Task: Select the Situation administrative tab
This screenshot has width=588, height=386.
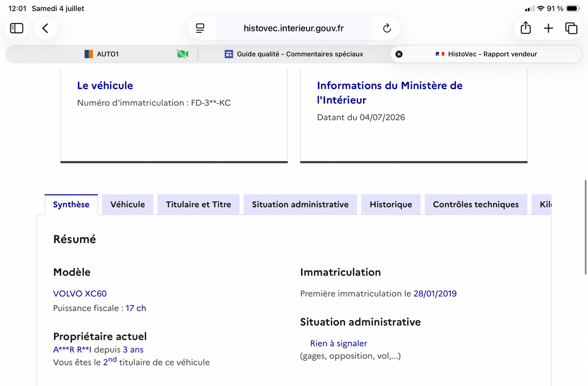Action: tap(300, 204)
